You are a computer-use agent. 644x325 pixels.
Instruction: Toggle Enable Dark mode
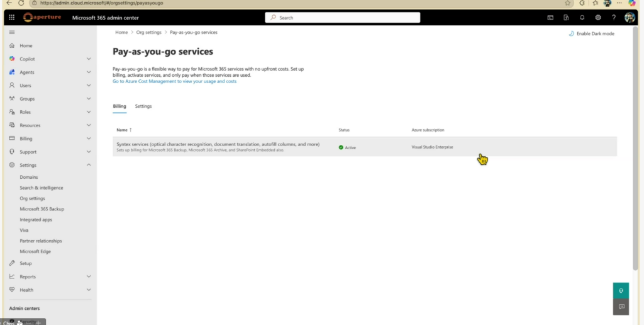591,34
